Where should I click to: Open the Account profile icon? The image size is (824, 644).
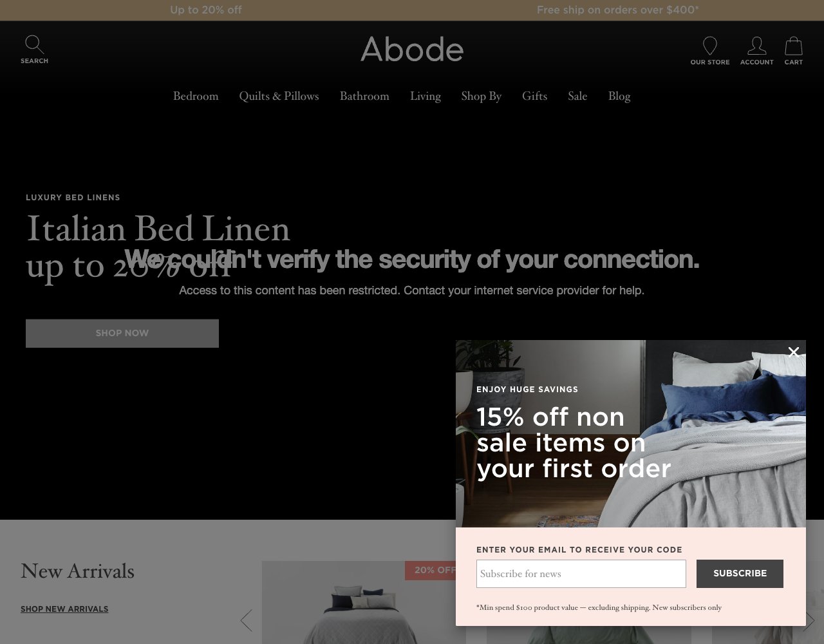point(756,46)
